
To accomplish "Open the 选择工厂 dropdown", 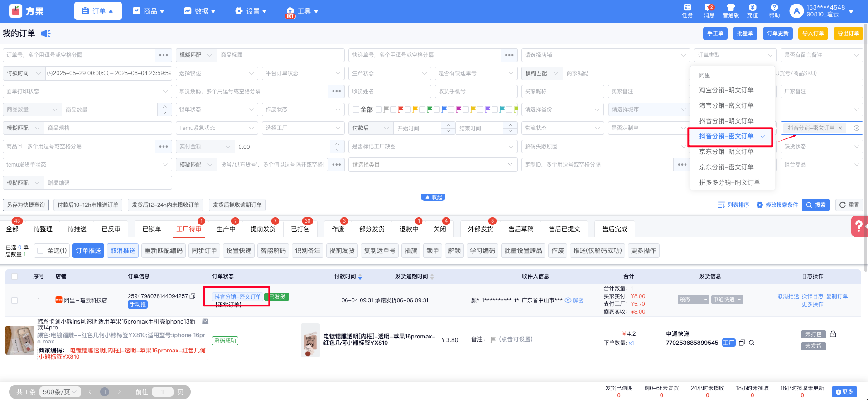I will [x=303, y=128].
